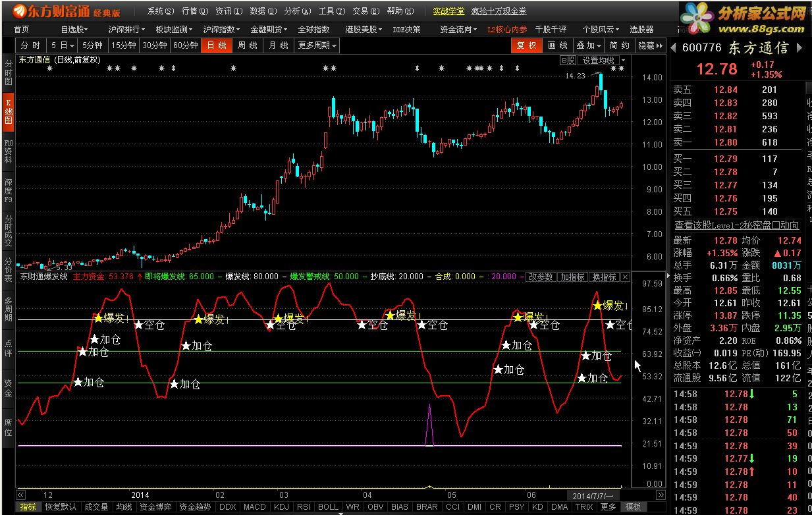Open the 选股器 tool
Viewport: 812px width, 515px height.
(641, 29)
